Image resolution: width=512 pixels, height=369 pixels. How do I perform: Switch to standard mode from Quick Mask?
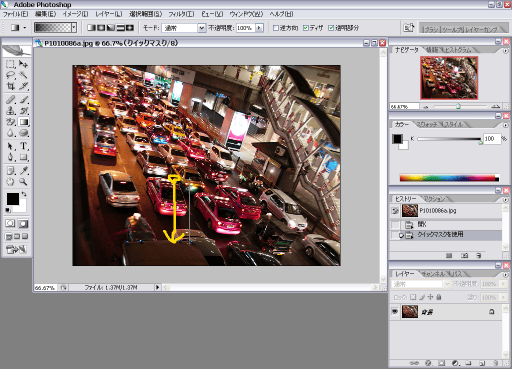(10, 223)
